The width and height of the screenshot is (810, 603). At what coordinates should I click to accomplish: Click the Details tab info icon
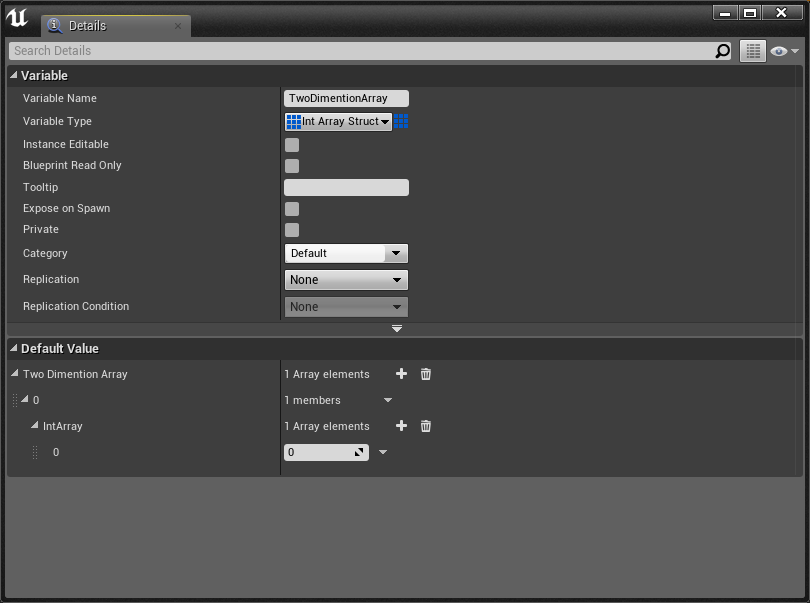[x=55, y=25]
